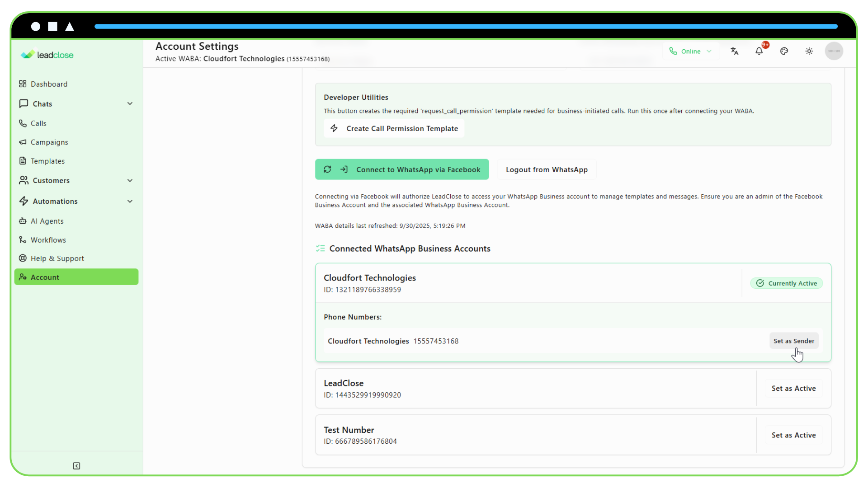Screen dimensions: 868x488
Task: Click the Connected WhatsApp Business Accounts checklist icon
Action: 320,249
